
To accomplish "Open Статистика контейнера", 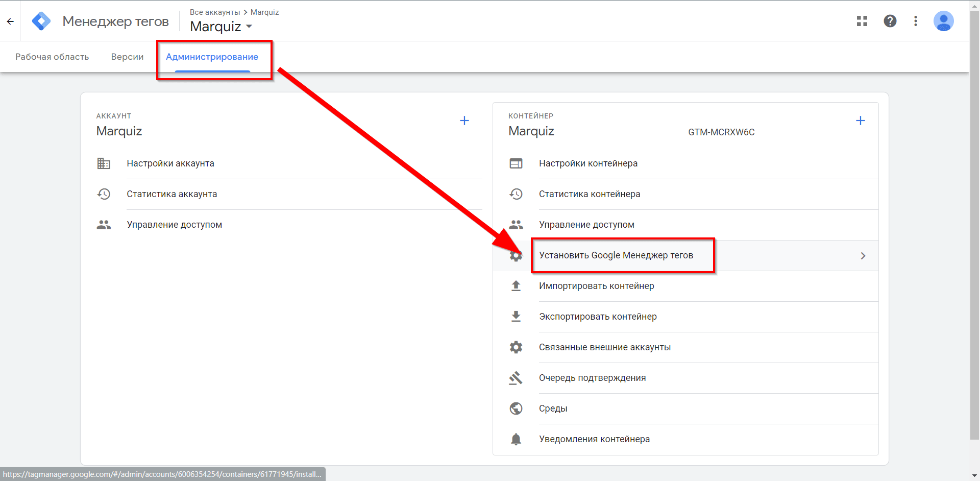I will point(590,194).
